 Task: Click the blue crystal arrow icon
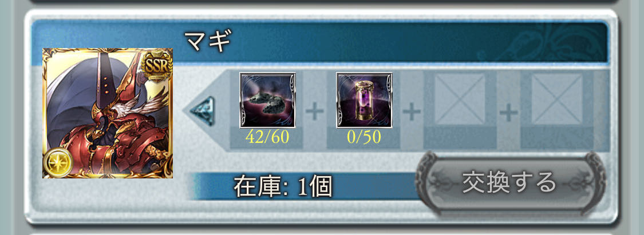point(202,111)
